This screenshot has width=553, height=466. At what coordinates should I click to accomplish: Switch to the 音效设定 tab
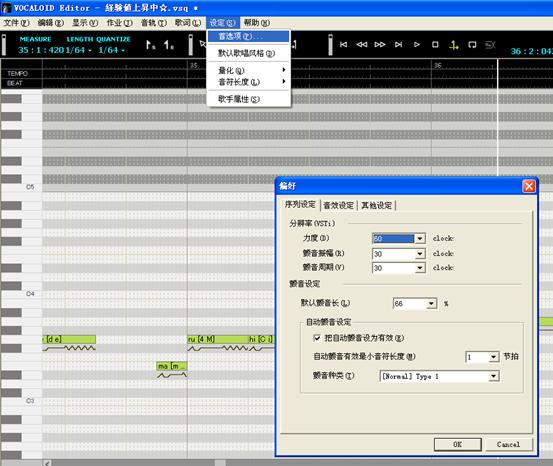[x=339, y=205]
